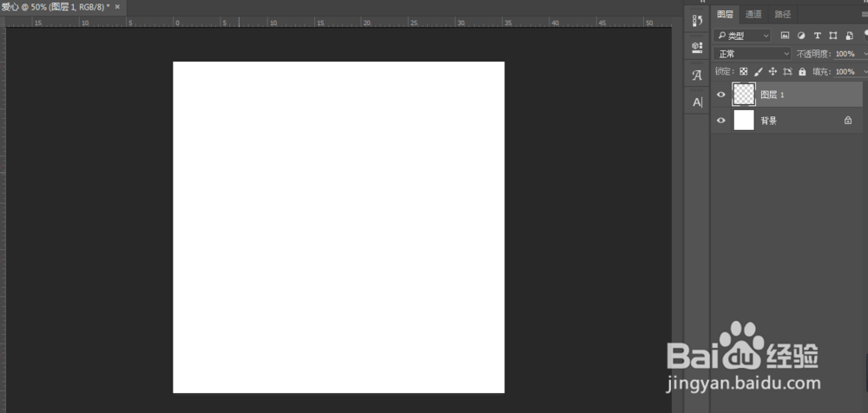The width and height of the screenshot is (868, 413).
Task: Open the Layers panel menu icon
Action: [x=865, y=15]
